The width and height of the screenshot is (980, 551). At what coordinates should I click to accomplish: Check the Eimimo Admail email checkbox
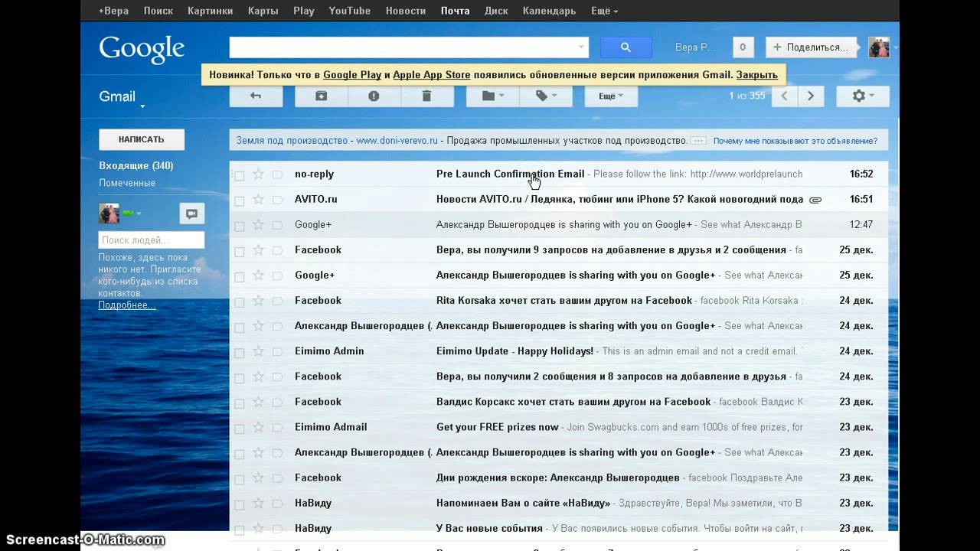[x=239, y=428]
